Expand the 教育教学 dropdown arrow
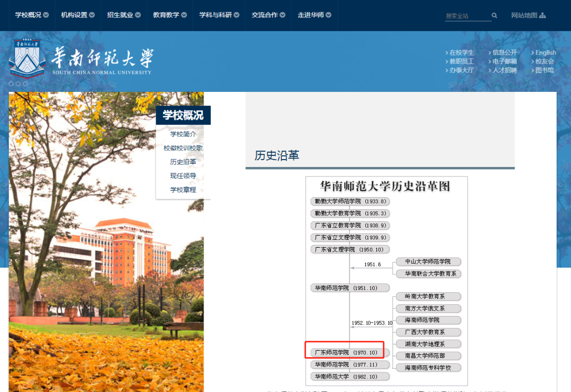571x392 pixels. tap(184, 15)
